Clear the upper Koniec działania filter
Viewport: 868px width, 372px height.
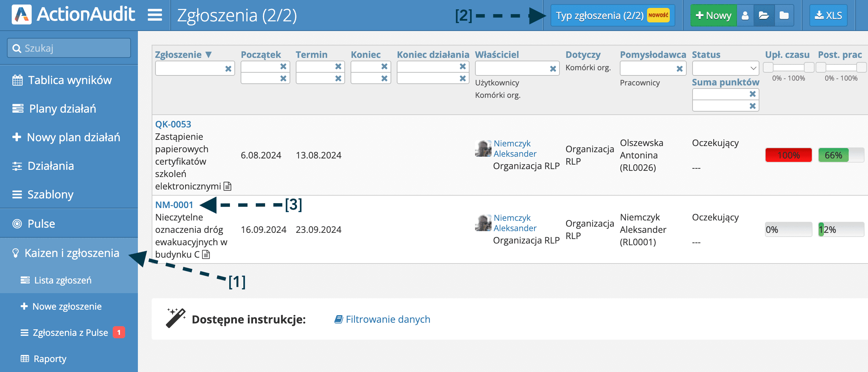[x=463, y=66]
